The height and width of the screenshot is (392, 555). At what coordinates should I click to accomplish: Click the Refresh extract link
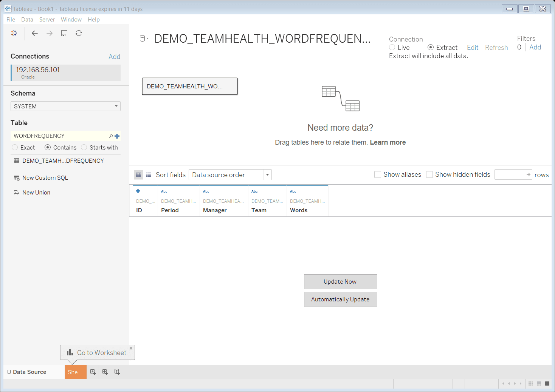(496, 48)
